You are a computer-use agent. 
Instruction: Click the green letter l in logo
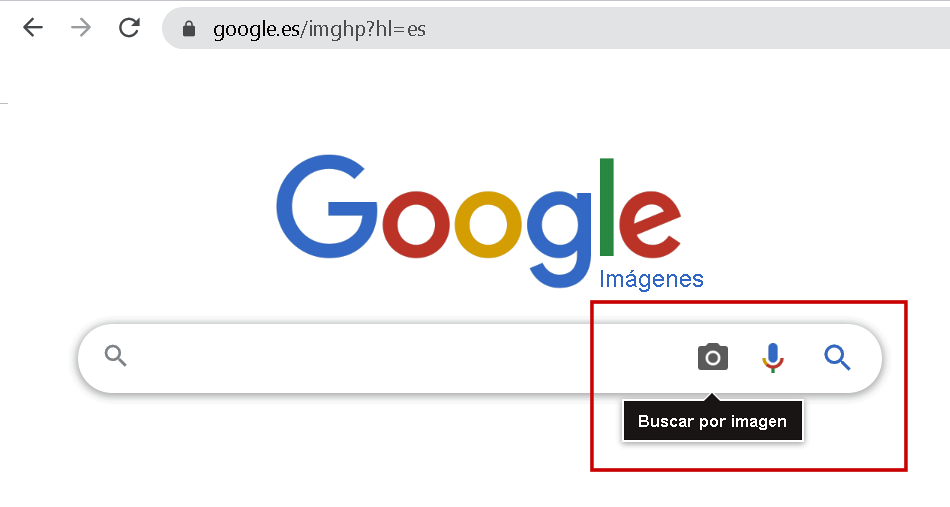click(x=606, y=207)
